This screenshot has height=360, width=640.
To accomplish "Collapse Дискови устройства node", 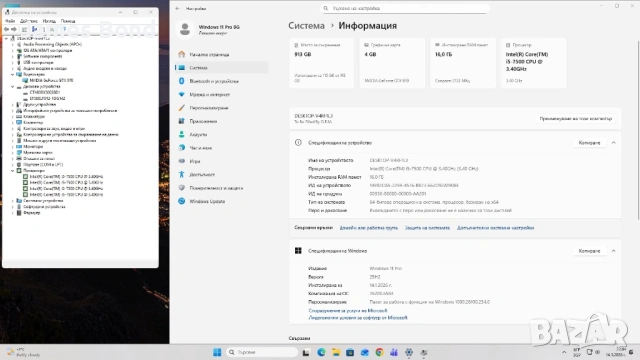I will pos(13,87).
